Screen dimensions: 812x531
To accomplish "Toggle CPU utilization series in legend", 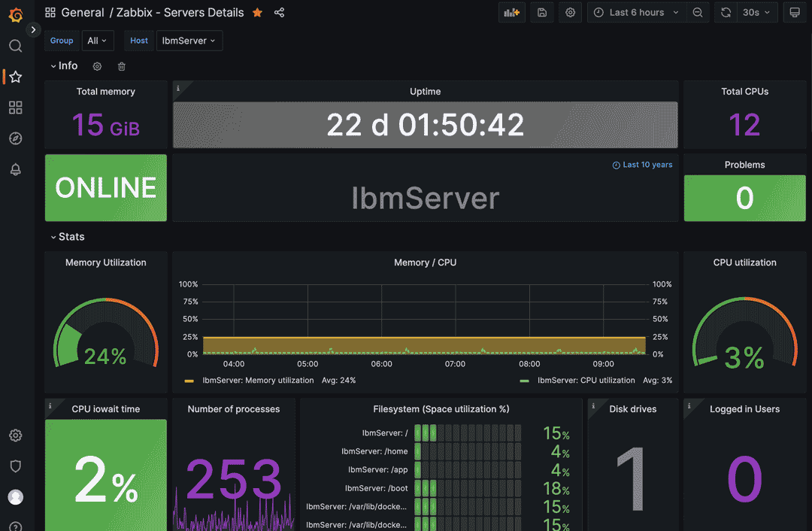I will [x=586, y=381].
